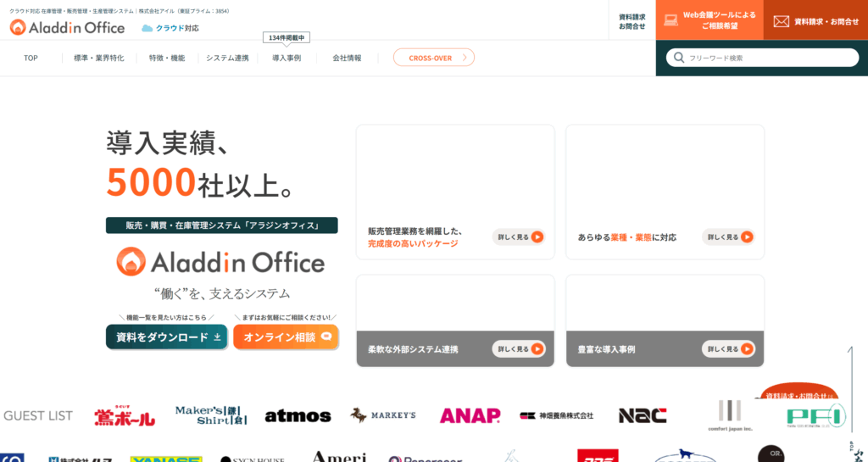This screenshot has width=868, height=462.
Task: Click the envelope icon in orange header button
Action: pos(781,21)
